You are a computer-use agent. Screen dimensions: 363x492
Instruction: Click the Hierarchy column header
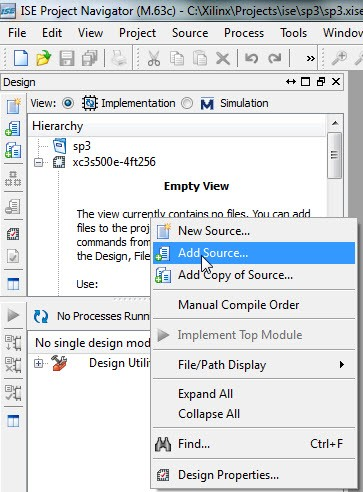[x=177, y=126]
